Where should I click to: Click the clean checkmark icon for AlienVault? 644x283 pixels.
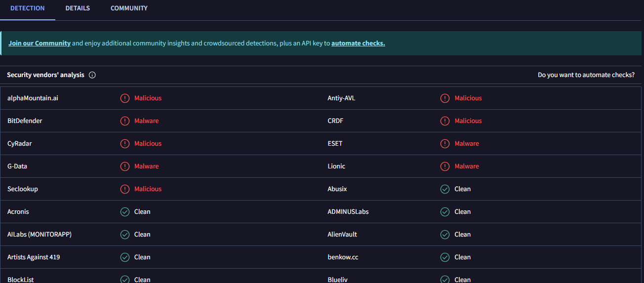pyautogui.click(x=445, y=235)
